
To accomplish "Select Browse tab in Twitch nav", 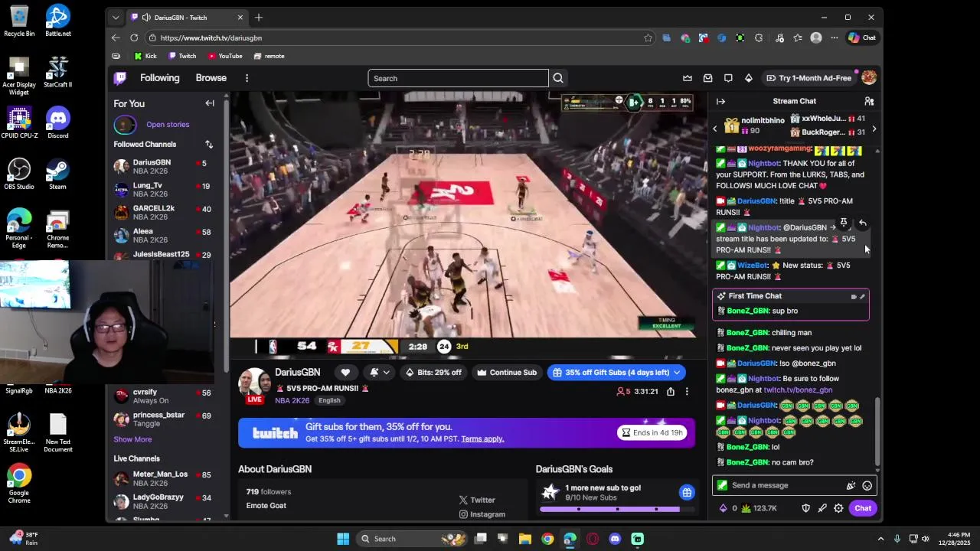I will 211,78.
